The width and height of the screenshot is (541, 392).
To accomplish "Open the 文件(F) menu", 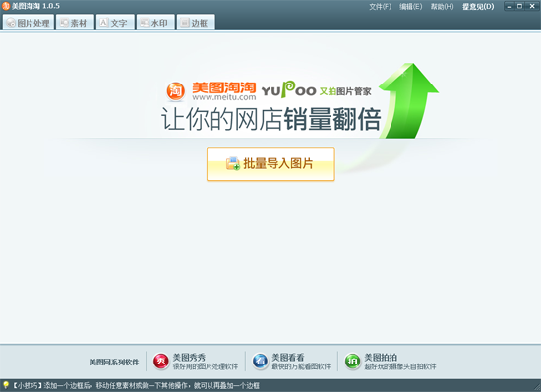I will (381, 7).
